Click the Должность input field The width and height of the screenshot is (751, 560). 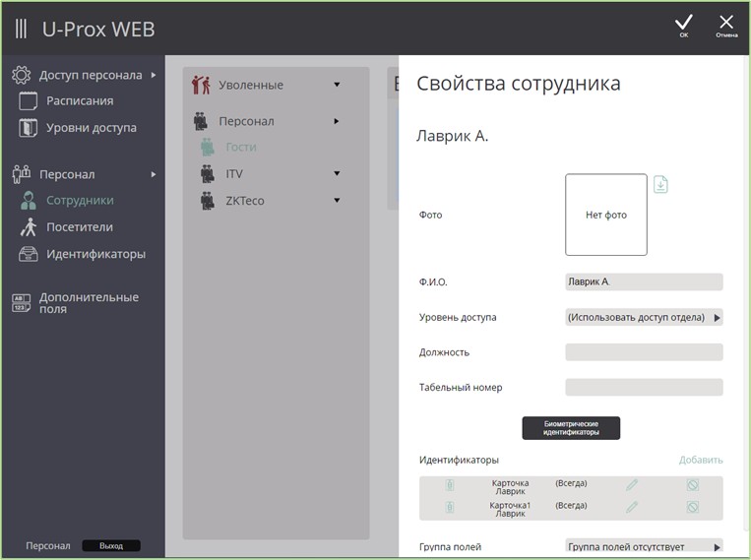644,352
